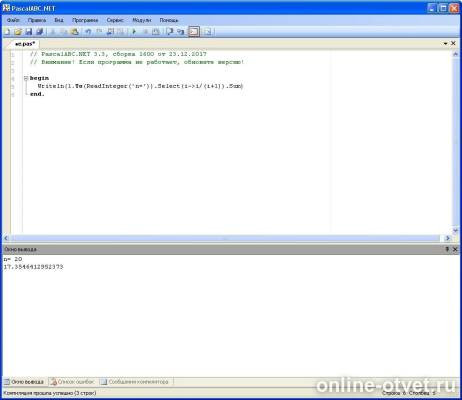The image size is (462, 400).
Task: Open the Файл menu
Action: click(13, 20)
